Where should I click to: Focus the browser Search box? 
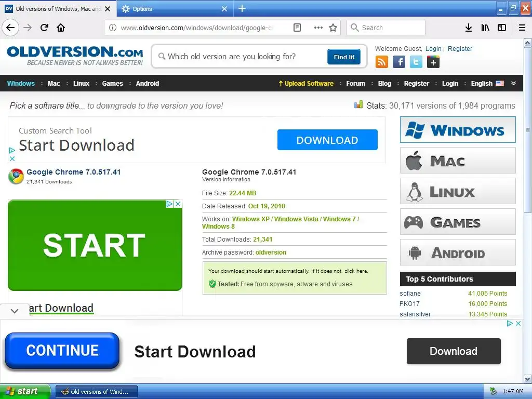385,28
